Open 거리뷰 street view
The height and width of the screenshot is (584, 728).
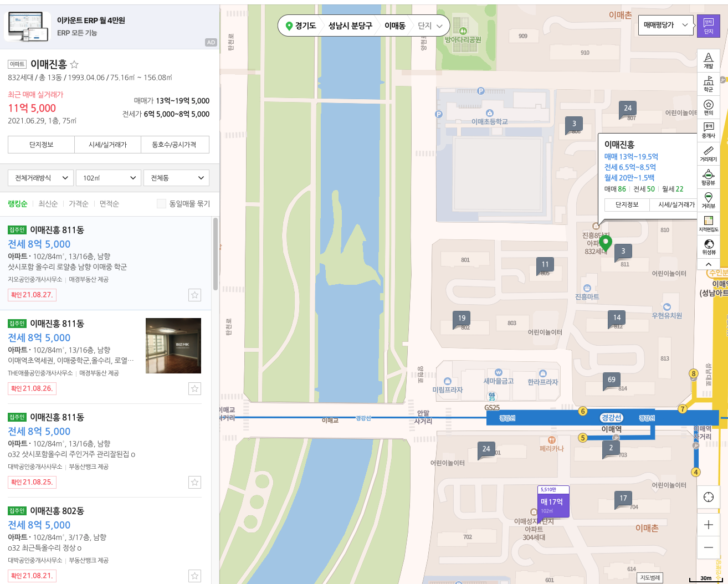(709, 201)
